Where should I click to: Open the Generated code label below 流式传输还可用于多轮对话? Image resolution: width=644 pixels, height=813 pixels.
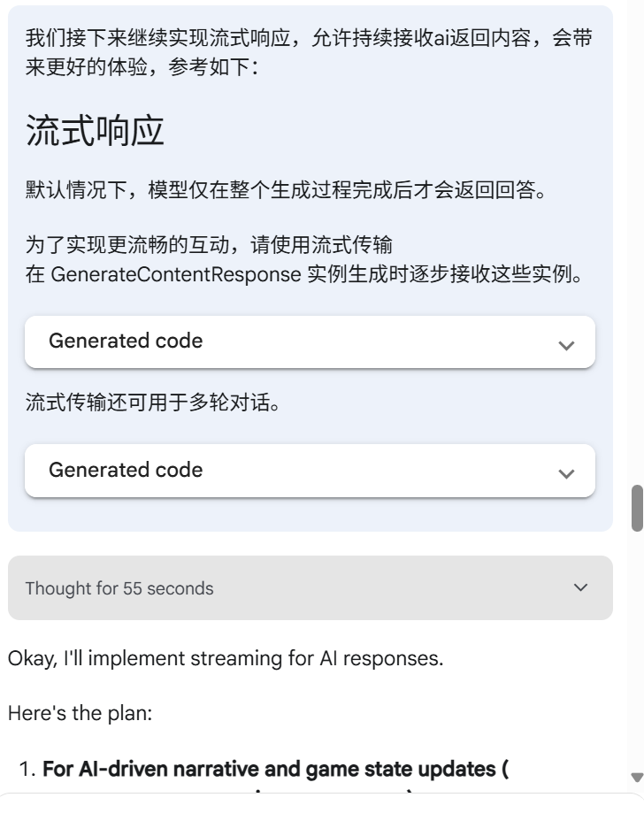click(126, 470)
